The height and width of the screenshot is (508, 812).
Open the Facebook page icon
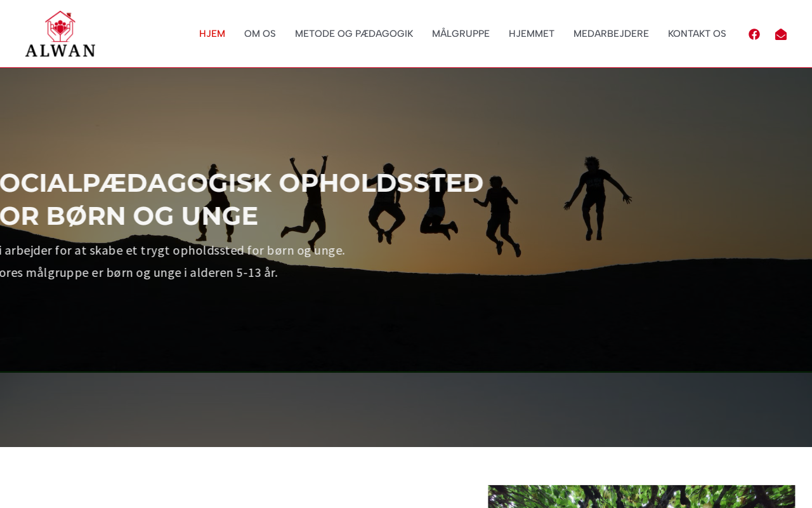754,34
